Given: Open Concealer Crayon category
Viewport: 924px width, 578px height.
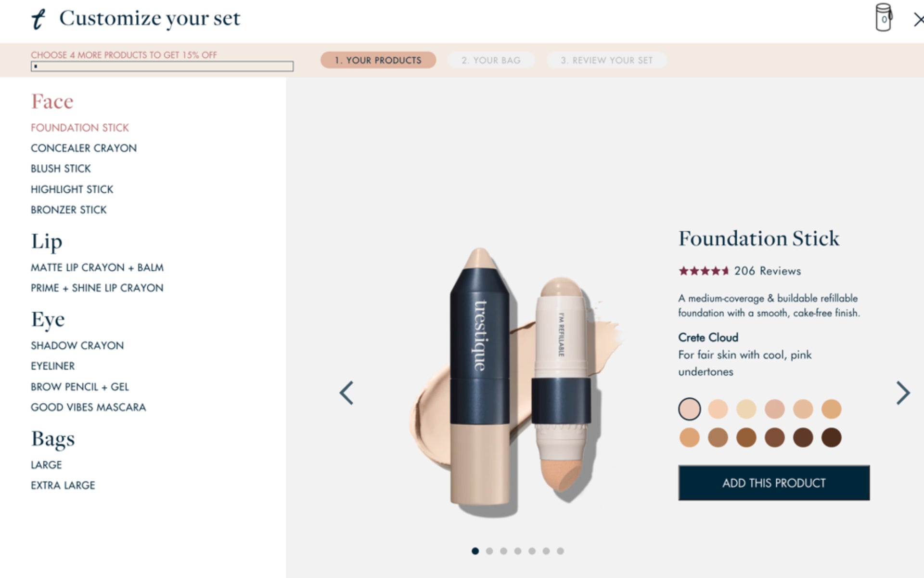Looking at the screenshot, I should click(x=84, y=148).
